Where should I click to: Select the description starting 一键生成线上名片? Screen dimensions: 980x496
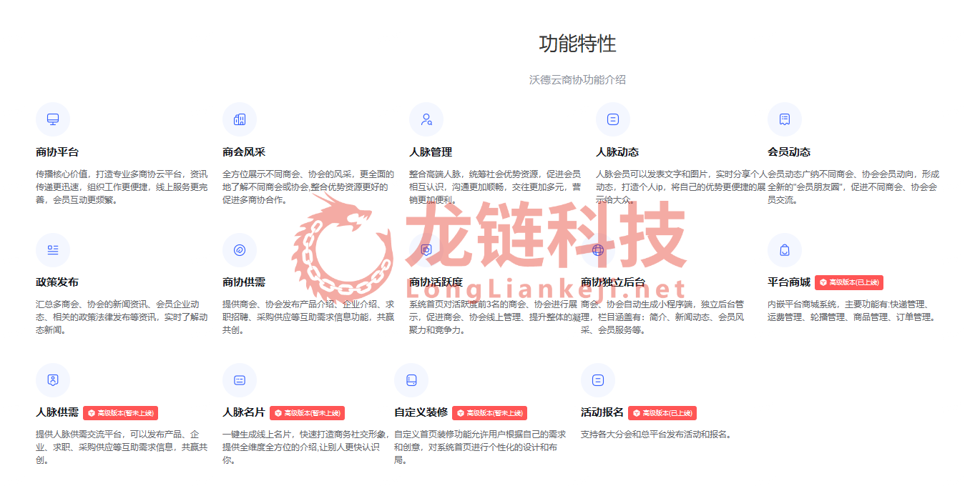click(x=307, y=447)
